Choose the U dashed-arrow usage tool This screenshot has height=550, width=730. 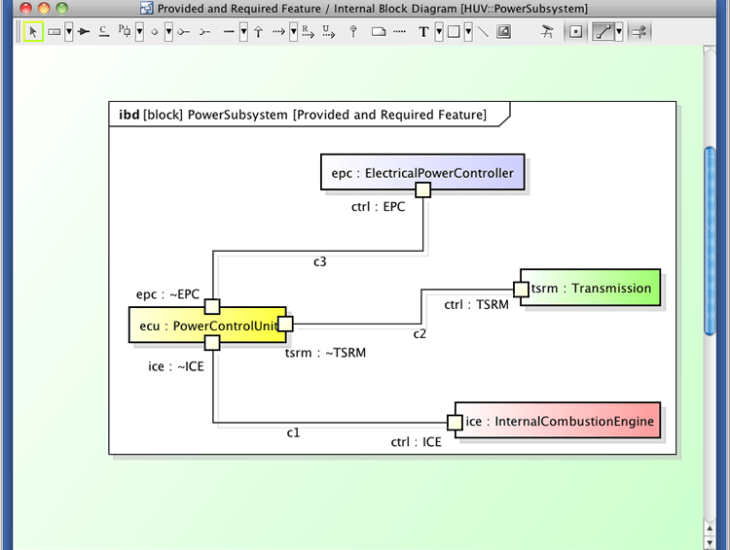328,32
